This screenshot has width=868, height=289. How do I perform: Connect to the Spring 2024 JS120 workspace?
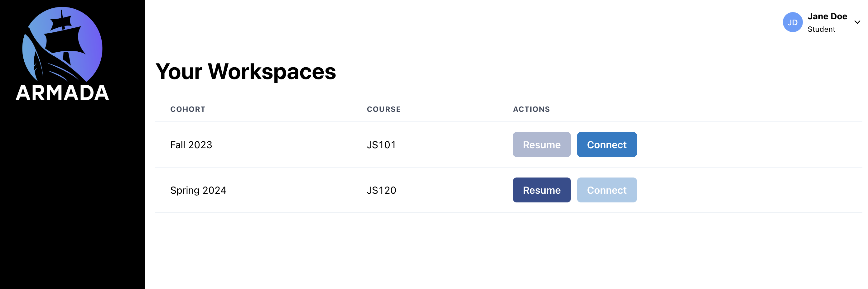coord(606,190)
